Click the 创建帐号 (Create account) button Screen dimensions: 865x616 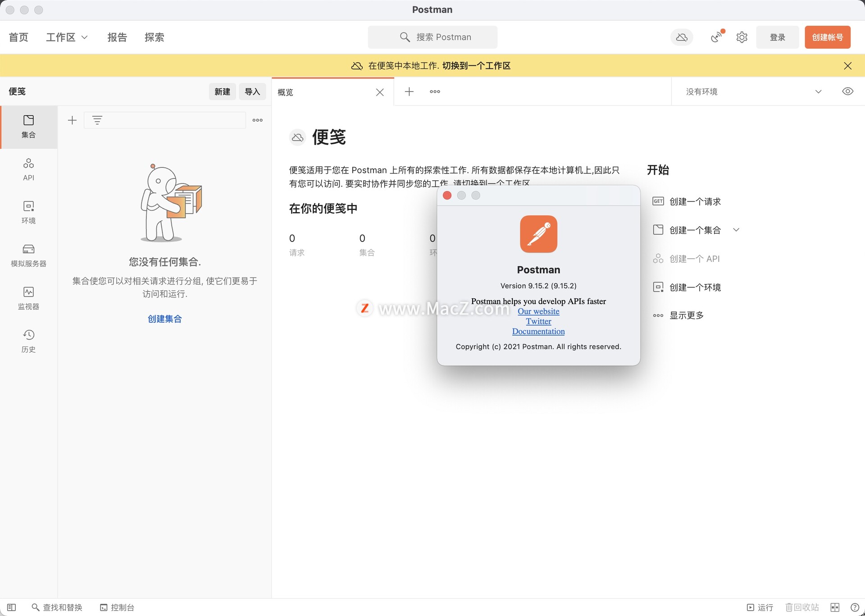(x=828, y=37)
